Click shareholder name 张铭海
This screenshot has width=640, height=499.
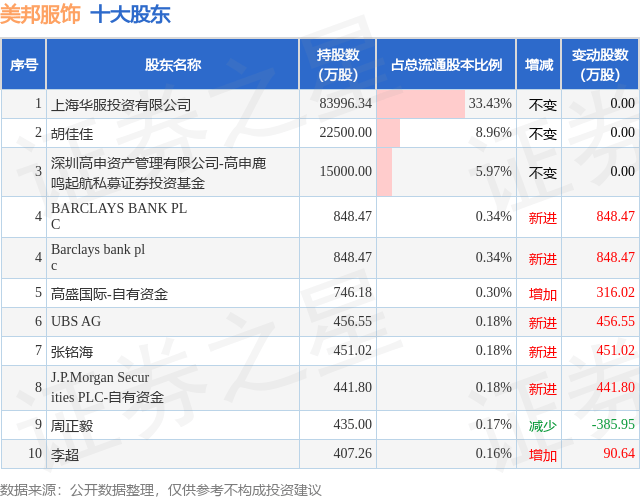coord(72,351)
